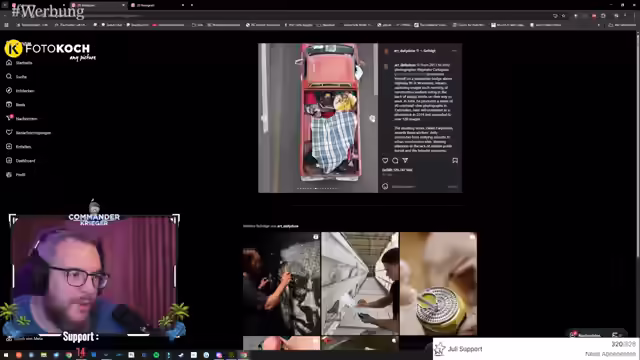Click Erstellen plus icon in sidebar
The image size is (640, 360).
pos(9,147)
